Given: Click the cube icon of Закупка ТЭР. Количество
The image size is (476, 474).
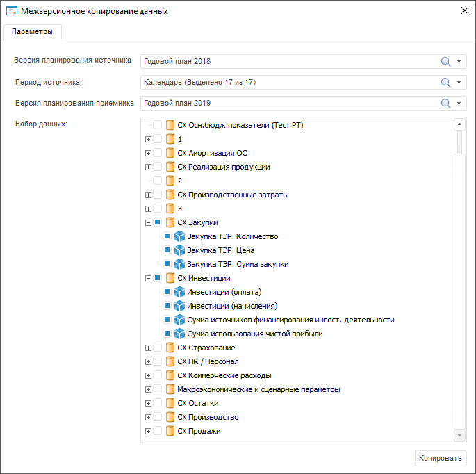Looking at the screenshot, I should coord(179,236).
